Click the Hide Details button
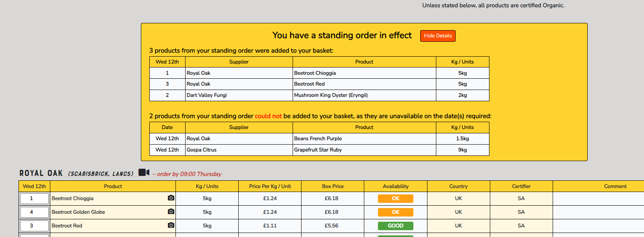The height and width of the screenshot is (237, 644). pos(438,36)
